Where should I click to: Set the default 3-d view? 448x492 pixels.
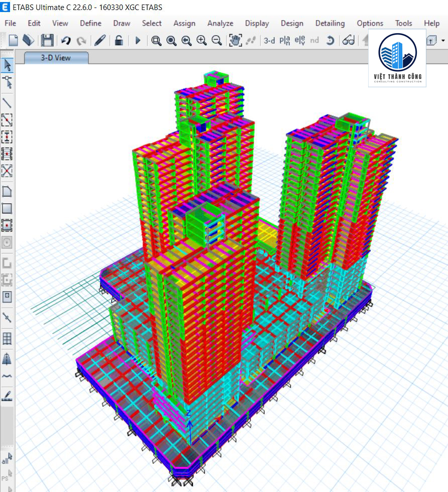tap(269, 41)
